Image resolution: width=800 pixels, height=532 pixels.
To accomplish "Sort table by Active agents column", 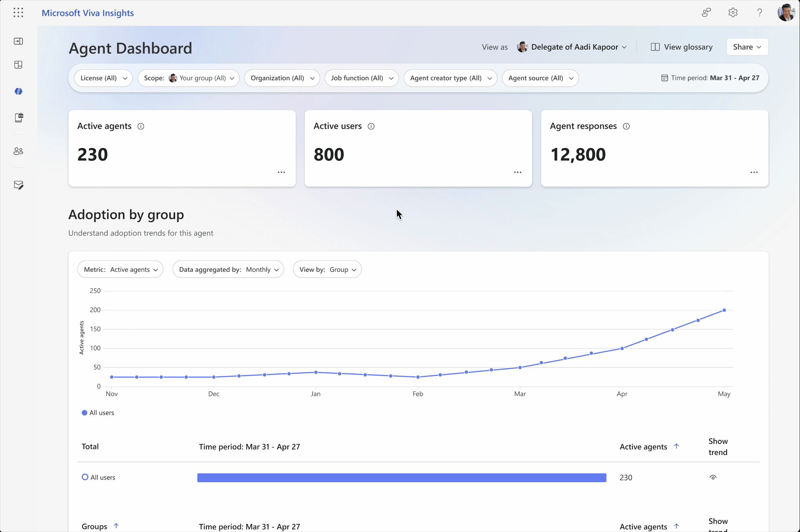I will pyautogui.click(x=648, y=447).
